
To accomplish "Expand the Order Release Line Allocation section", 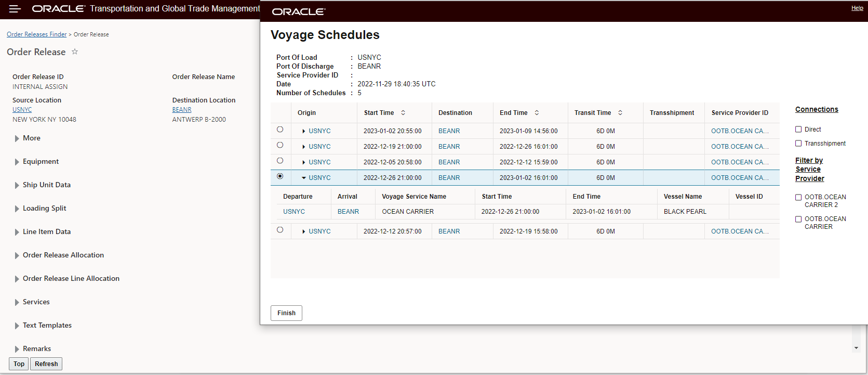I will tap(17, 279).
